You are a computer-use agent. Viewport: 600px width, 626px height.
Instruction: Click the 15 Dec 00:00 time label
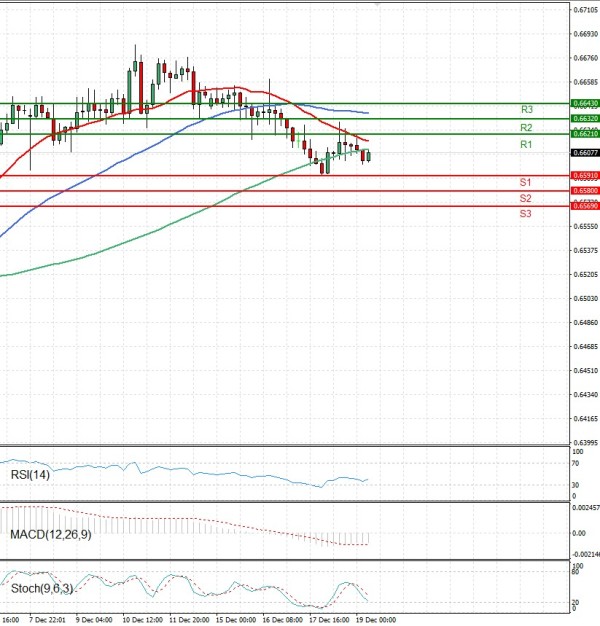pyautogui.click(x=237, y=619)
